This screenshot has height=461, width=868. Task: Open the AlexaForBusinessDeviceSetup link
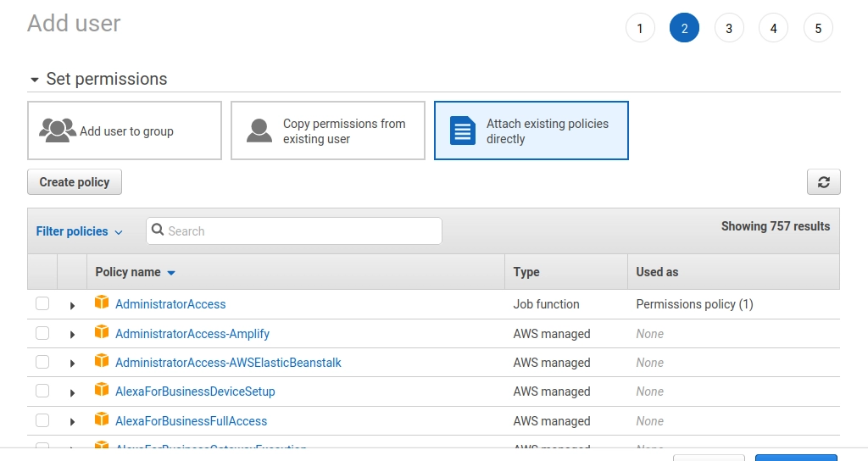pos(195,392)
